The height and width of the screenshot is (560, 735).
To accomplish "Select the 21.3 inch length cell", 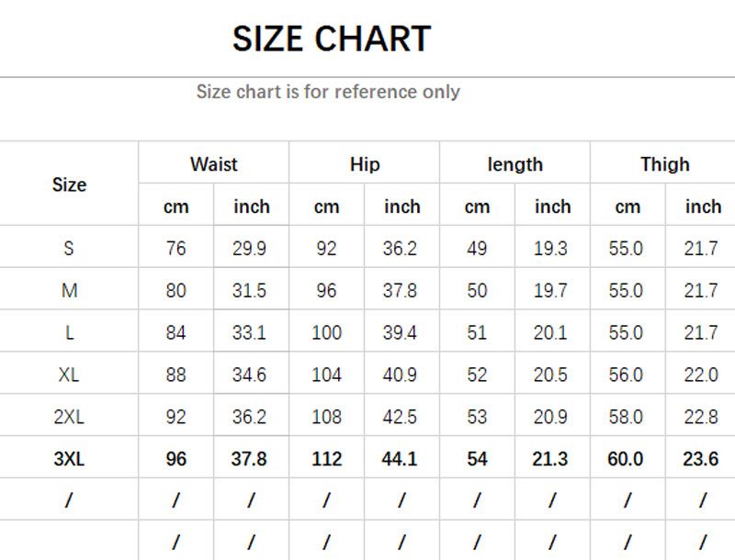I will [x=550, y=459].
